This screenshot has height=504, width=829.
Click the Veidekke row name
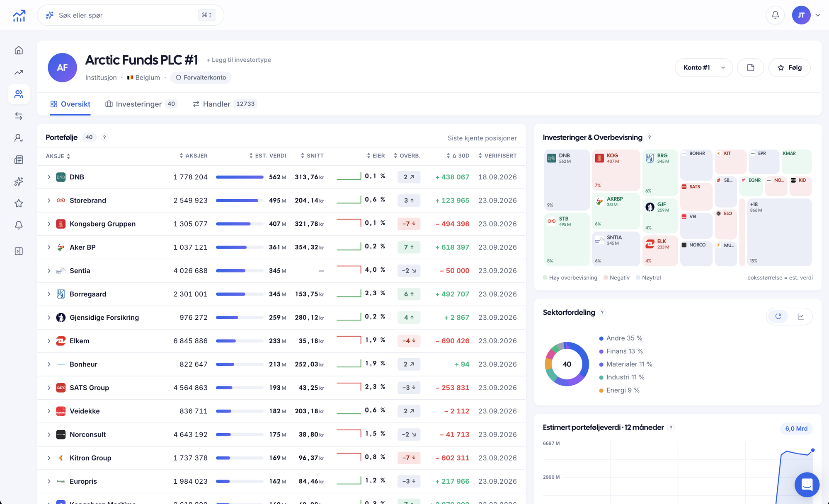pyautogui.click(x=85, y=411)
